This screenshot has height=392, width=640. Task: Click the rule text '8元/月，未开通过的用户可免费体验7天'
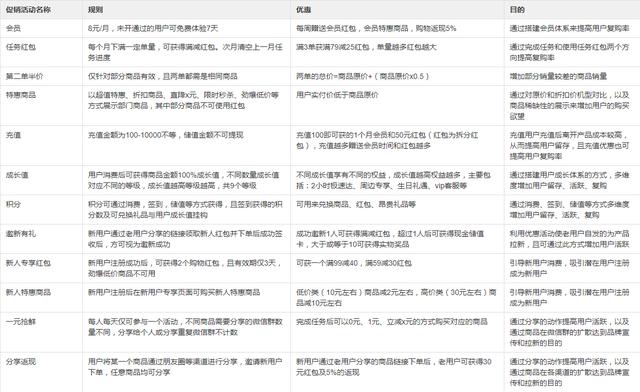153,28
